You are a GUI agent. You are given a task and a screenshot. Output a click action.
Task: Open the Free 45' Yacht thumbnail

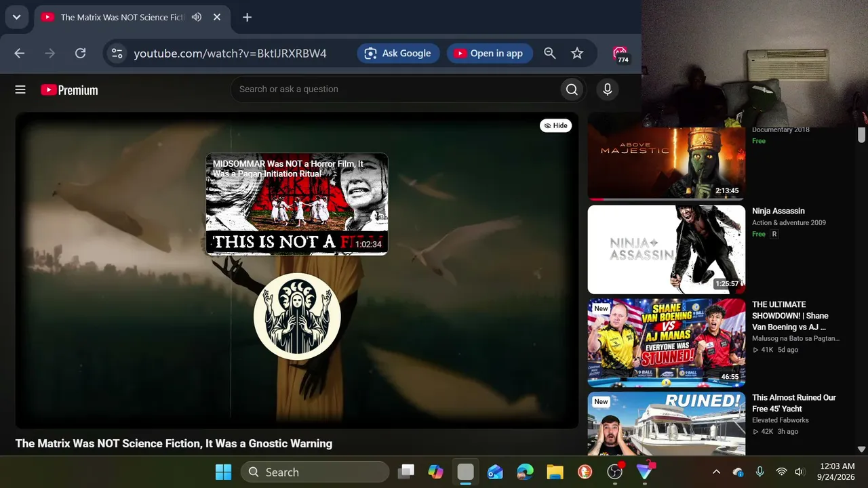pyautogui.click(x=666, y=424)
